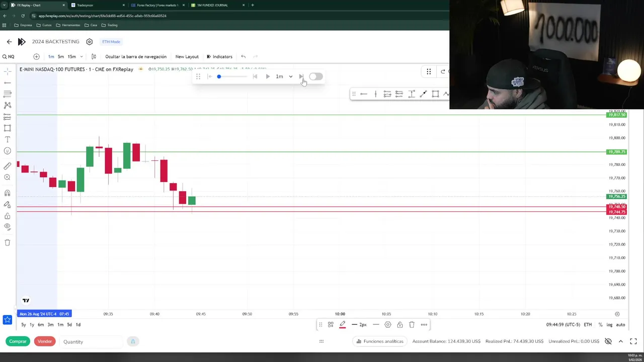Select the 15m timeframe
Viewport: 644px width, 362px height.
click(71, 56)
